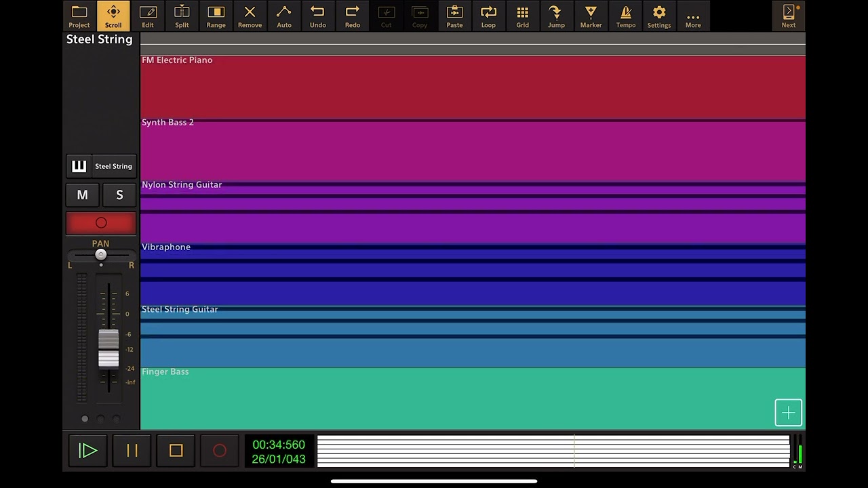Open the Marker menu

(591, 16)
